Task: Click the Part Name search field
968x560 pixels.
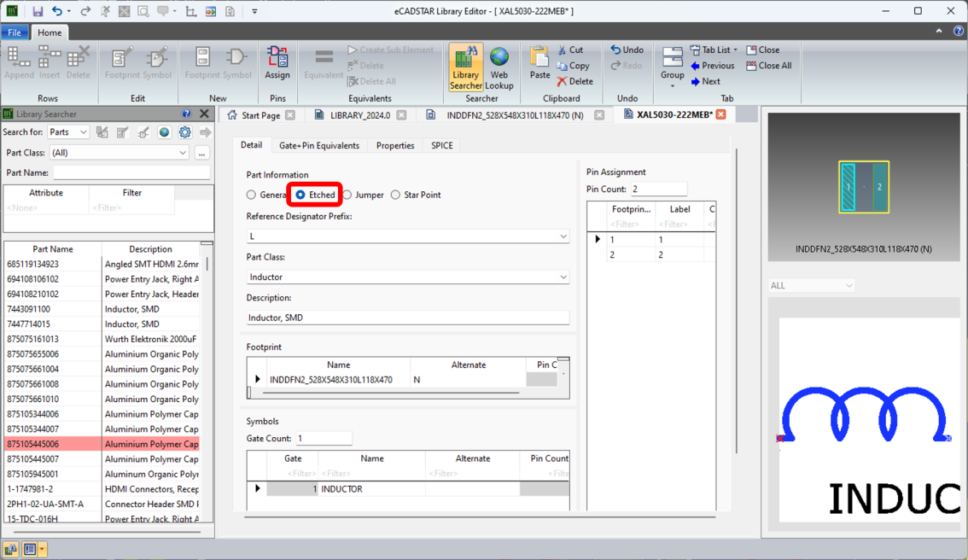Action: coord(131,173)
